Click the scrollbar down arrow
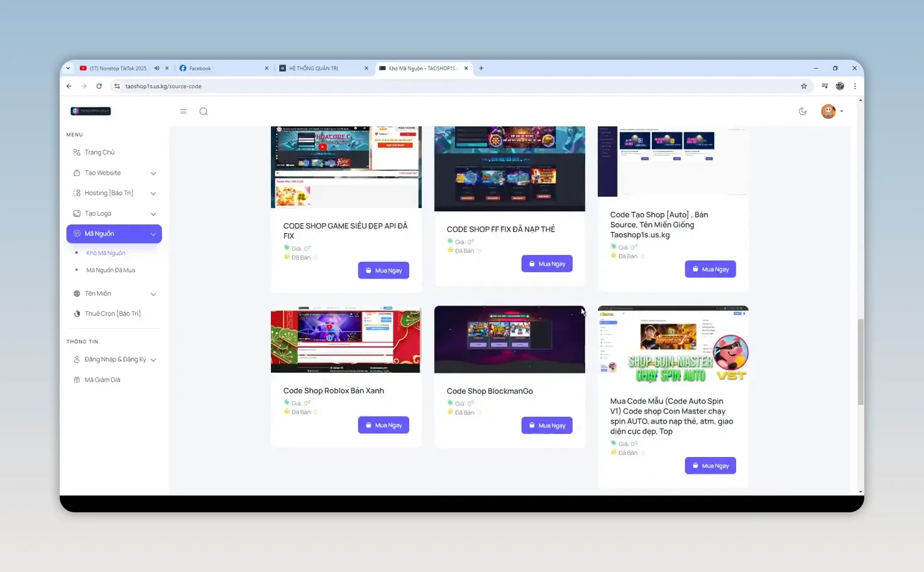This screenshot has height=572, width=924. point(861,492)
